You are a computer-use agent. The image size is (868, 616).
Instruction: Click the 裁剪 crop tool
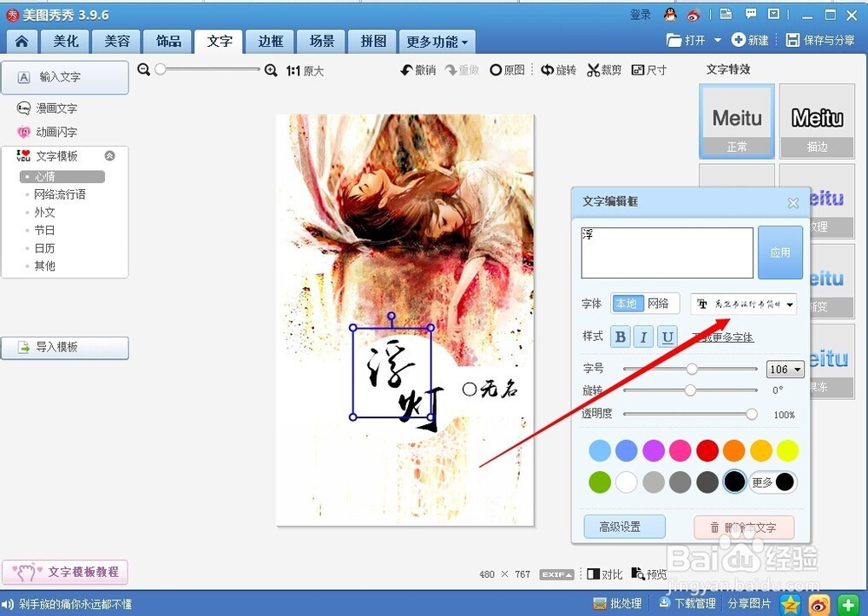(x=604, y=70)
